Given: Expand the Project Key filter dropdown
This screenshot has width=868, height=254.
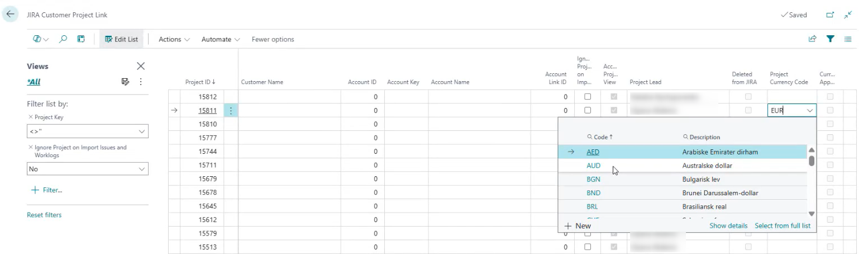Looking at the screenshot, I should [x=141, y=131].
